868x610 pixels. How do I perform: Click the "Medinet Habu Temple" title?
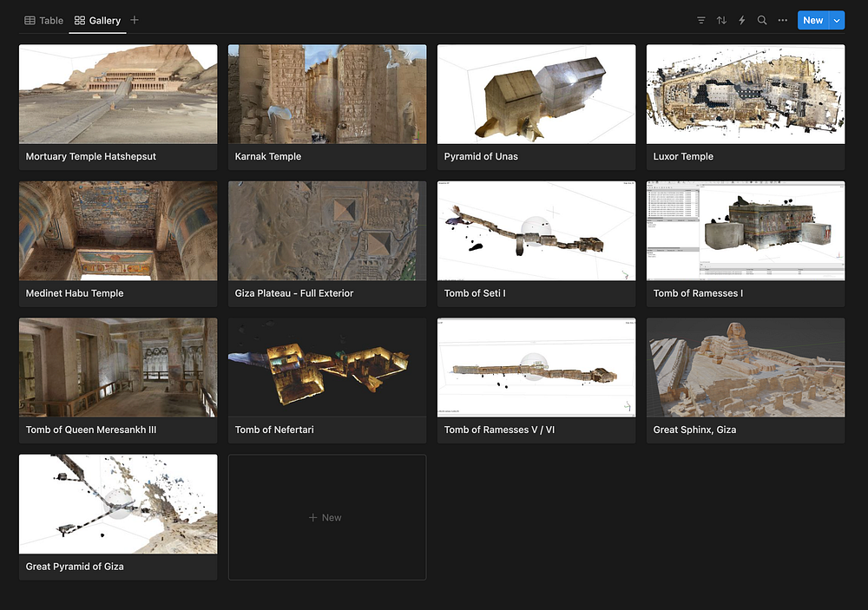75,293
